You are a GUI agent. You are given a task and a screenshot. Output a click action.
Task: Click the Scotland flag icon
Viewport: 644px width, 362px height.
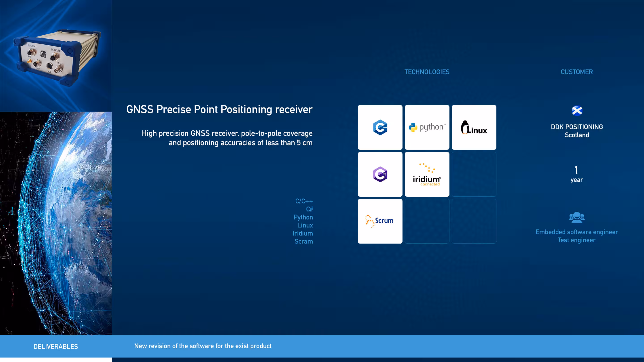(577, 111)
